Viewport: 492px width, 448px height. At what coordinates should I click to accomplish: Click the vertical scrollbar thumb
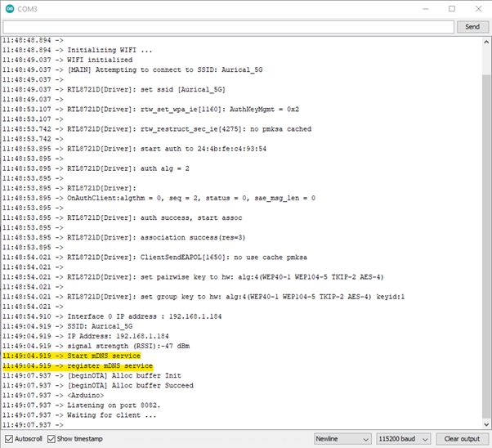point(486,246)
